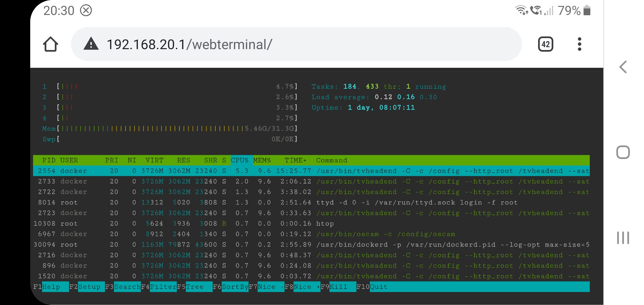Select the oscam process row PID 6967
The image size is (644, 305).
[x=311, y=234]
